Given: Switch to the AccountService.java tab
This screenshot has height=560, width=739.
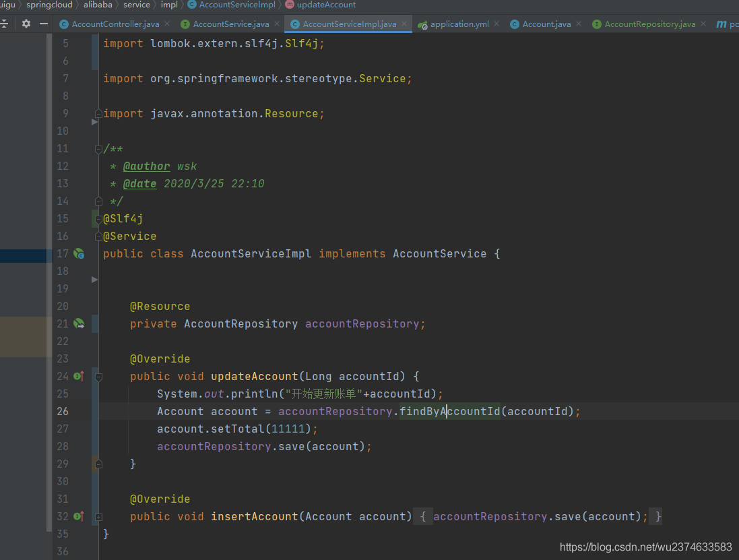Looking at the screenshot, I should point(231,24).
